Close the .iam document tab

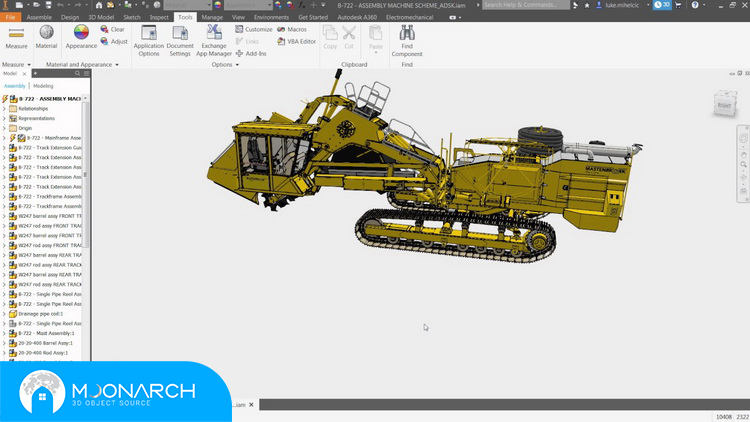251,405
